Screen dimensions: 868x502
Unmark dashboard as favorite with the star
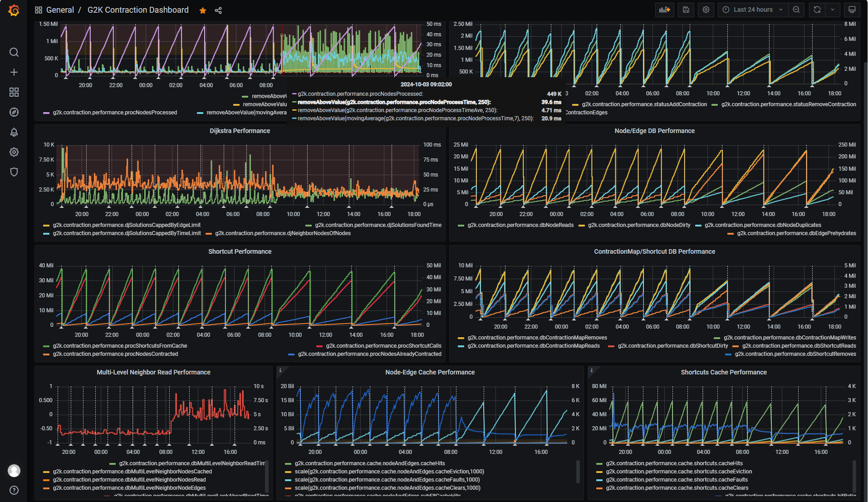click(203, 10)
